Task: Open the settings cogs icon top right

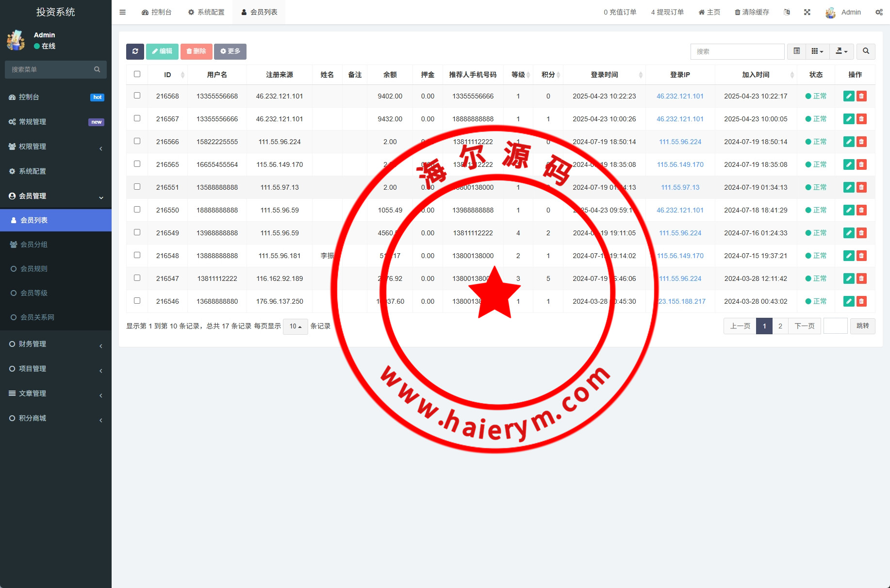Action: point(879,12)
